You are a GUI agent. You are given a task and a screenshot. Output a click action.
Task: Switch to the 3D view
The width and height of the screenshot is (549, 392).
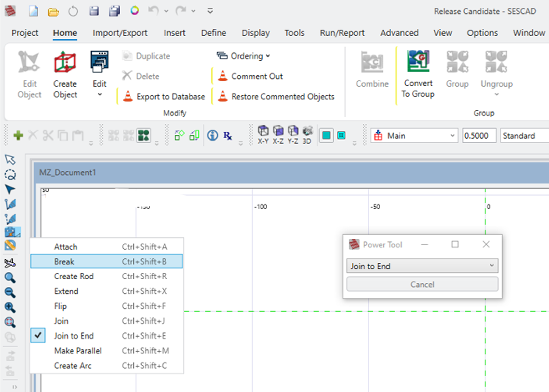click(307, 135)
